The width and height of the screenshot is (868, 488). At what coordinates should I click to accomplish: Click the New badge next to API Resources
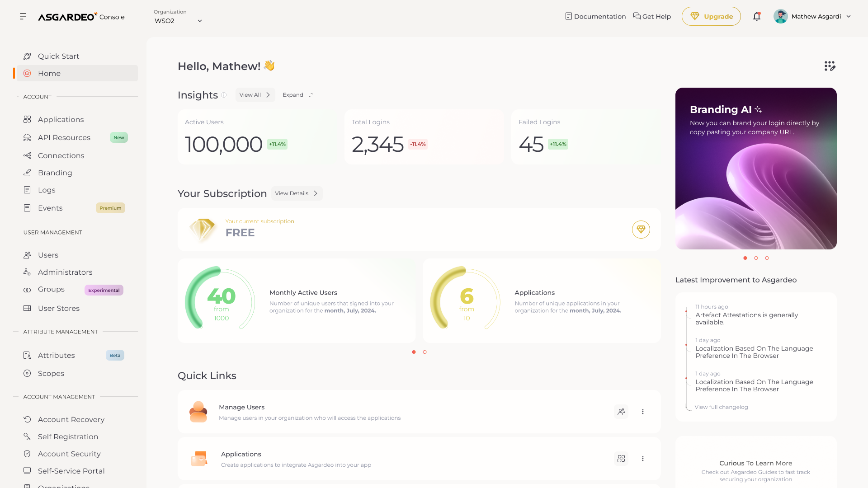coord(119,138)
